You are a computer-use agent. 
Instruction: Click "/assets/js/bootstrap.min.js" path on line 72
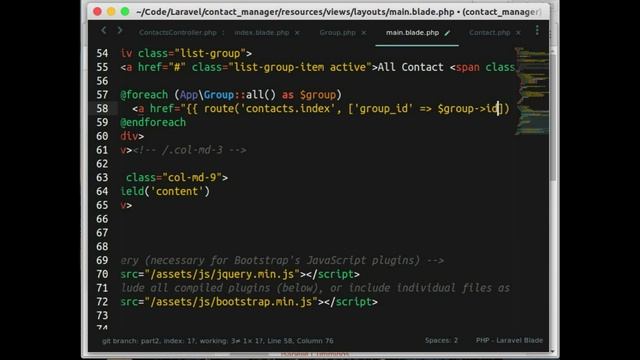click(231, 302)
